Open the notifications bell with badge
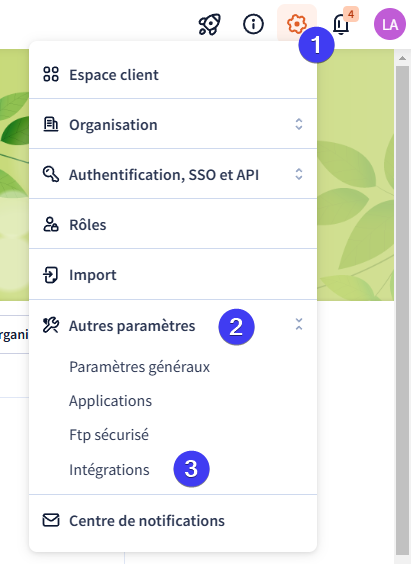 click(x=342, y=24)
